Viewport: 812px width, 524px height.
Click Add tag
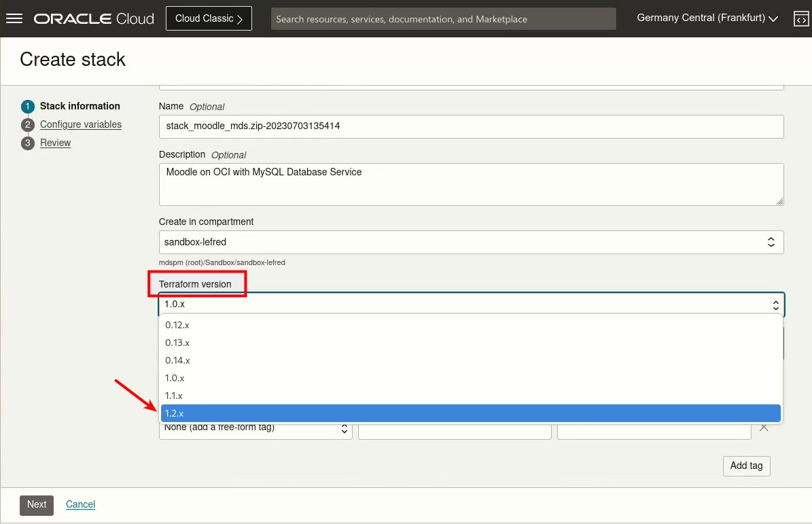746,466
